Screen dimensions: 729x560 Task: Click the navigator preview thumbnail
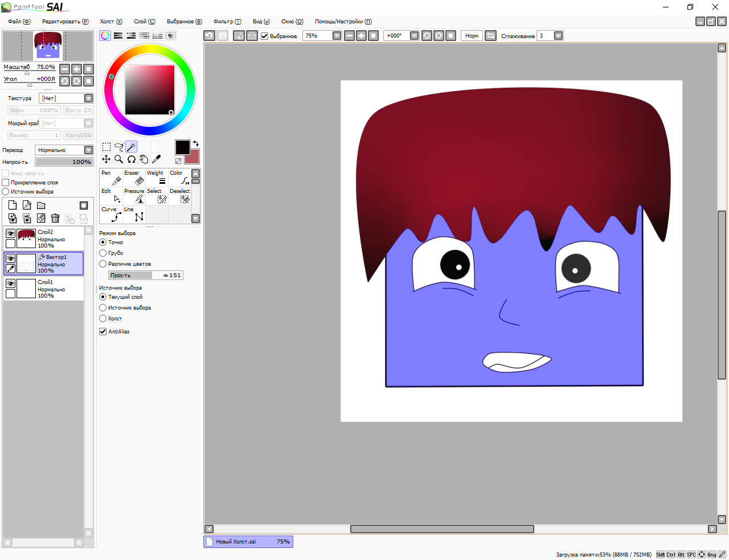coord(48,46)
